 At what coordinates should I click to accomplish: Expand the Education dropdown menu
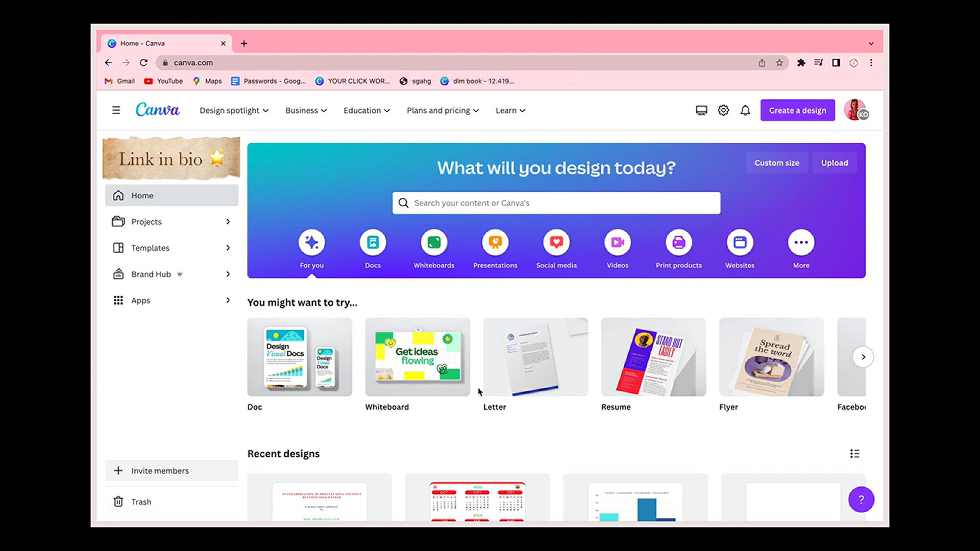(x=366, y=110)
